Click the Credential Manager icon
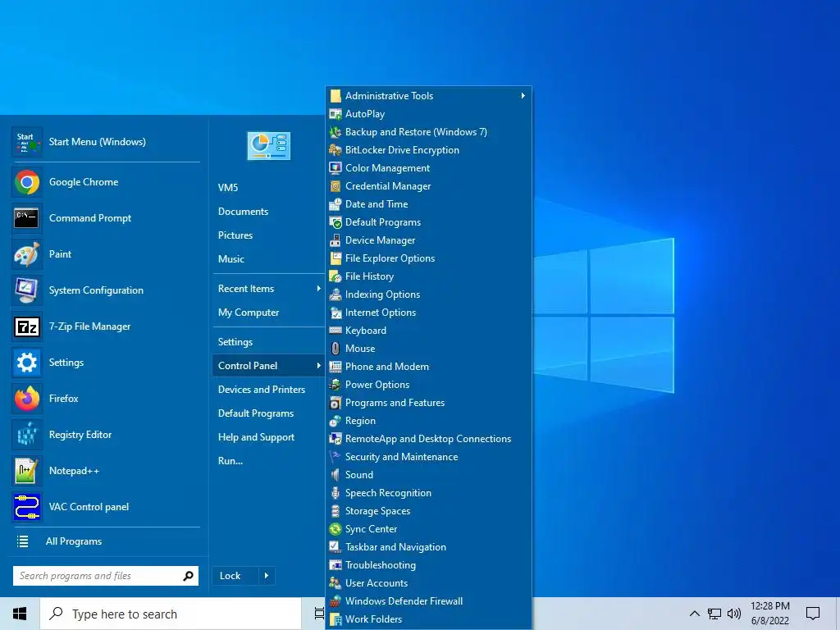Image resolution: width=840 pixels, height=630 pixels. (336, 186)
